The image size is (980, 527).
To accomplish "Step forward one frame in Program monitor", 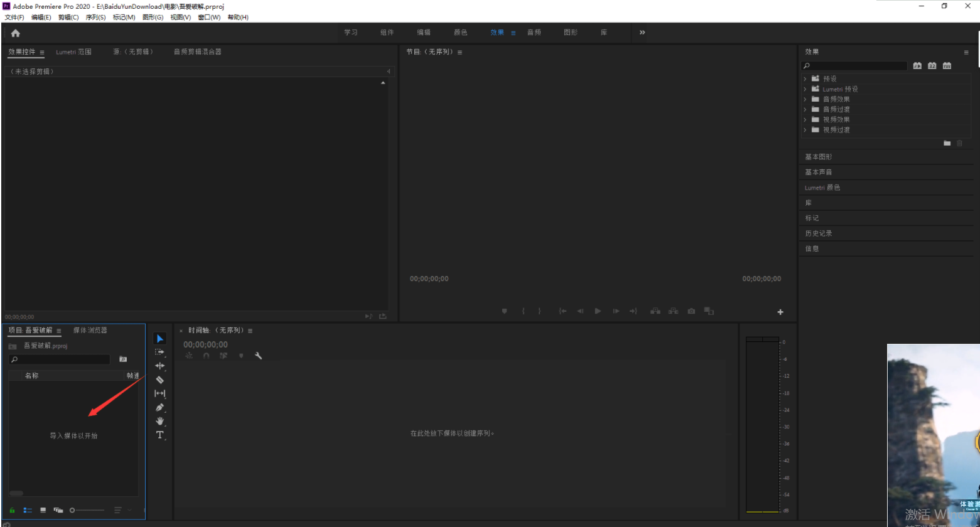I will [x=616, y=311].
